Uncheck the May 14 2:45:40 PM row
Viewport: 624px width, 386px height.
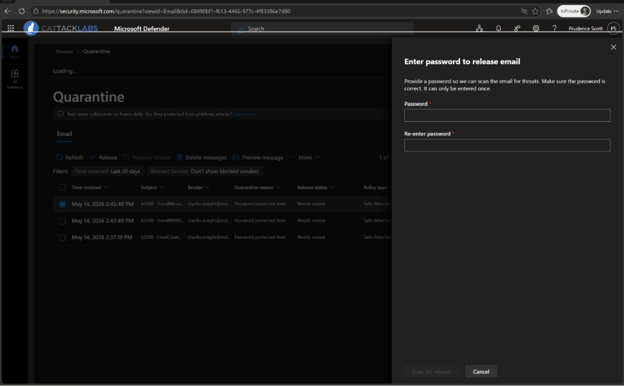(x=62, y=204)
